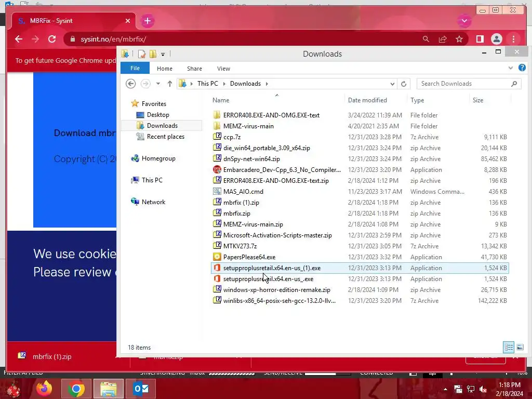Open the File ribbon tab
This screenshot has width=532, height=399.
[135, 68]
